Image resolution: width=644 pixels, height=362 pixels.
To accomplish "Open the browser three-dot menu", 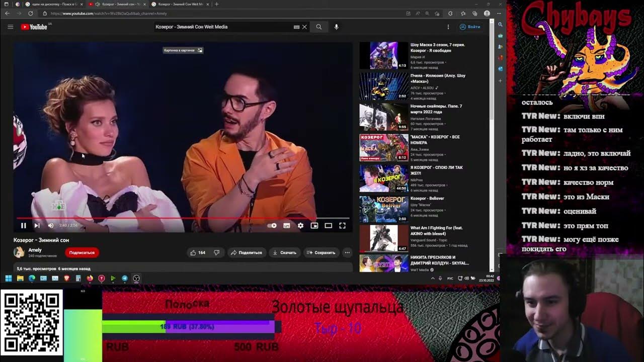I will point(499,14).
